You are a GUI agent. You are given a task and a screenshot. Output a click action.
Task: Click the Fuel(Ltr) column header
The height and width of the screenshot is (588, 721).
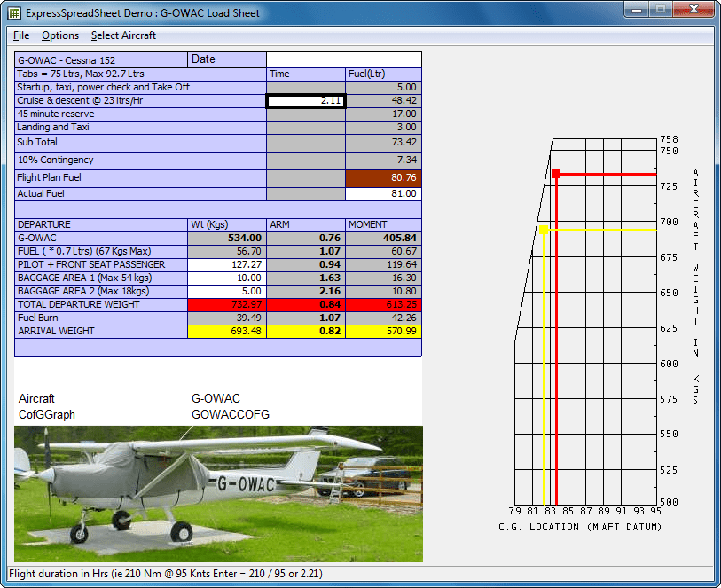383,74
